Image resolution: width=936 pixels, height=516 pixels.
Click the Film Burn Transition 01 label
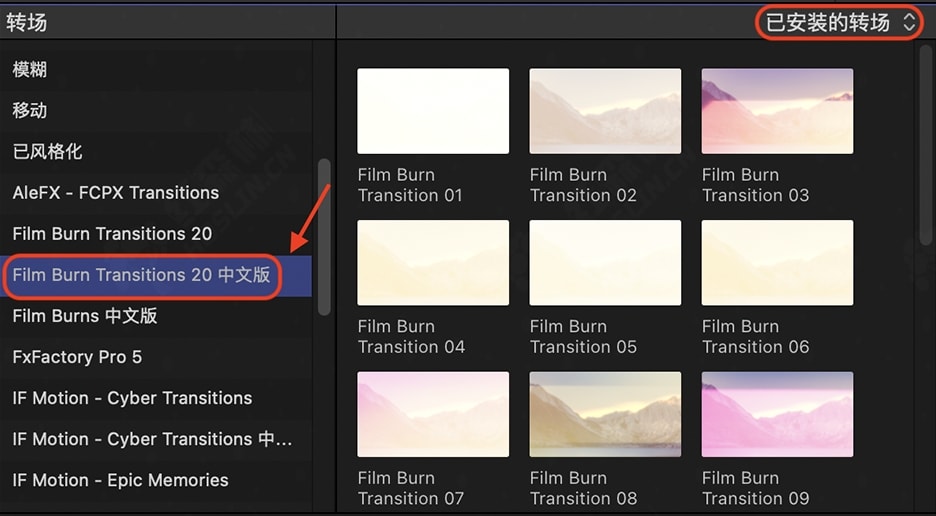tap(410, 185)
